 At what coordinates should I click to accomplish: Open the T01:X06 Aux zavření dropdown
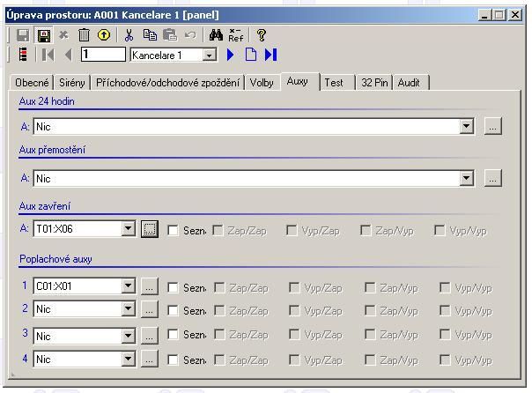coord(129,230)
